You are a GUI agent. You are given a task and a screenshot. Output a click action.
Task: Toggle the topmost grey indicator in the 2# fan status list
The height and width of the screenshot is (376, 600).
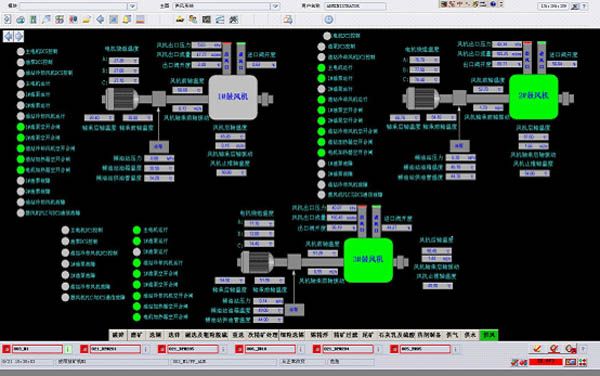[327, 36]
